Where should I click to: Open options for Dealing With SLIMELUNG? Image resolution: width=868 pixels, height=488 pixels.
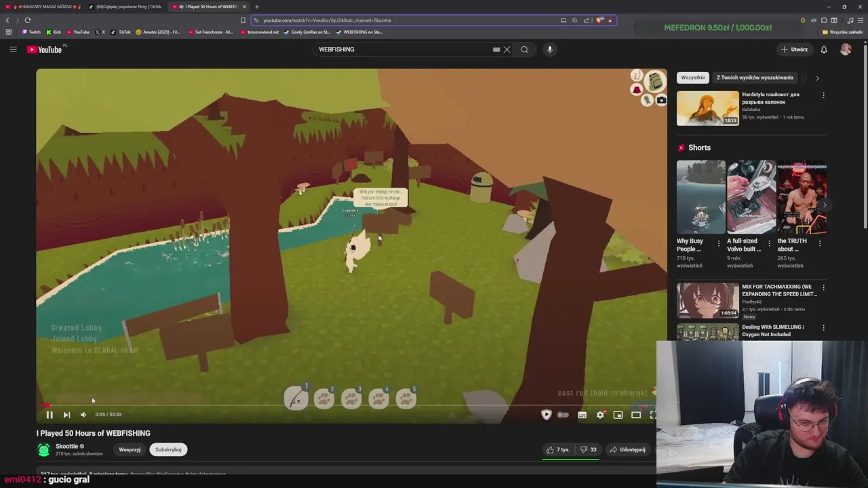824,328
